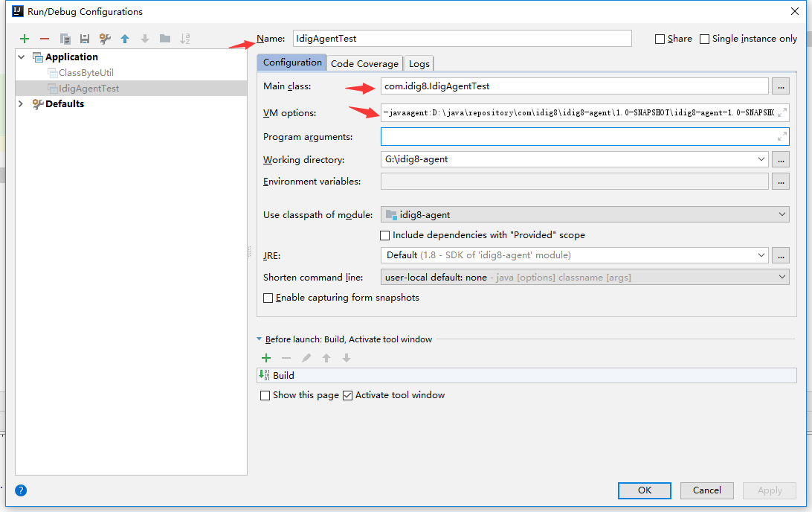
Task: Expand the Defaults tree node
Action: pyautogui.click(x=22, y=103)
